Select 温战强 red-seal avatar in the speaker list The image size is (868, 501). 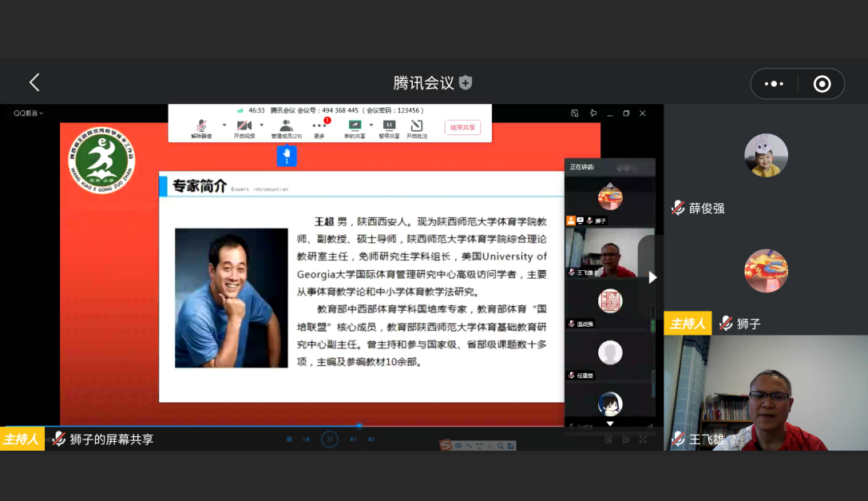click(610, 301)
